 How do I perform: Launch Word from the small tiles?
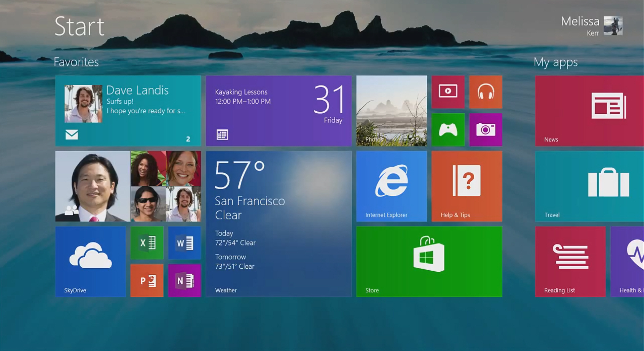pos(184,243)
